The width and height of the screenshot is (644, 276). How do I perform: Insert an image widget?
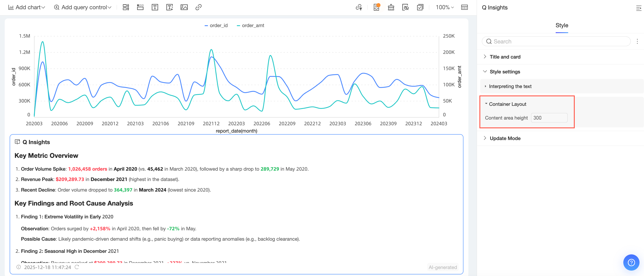click(x=184, y=7)
